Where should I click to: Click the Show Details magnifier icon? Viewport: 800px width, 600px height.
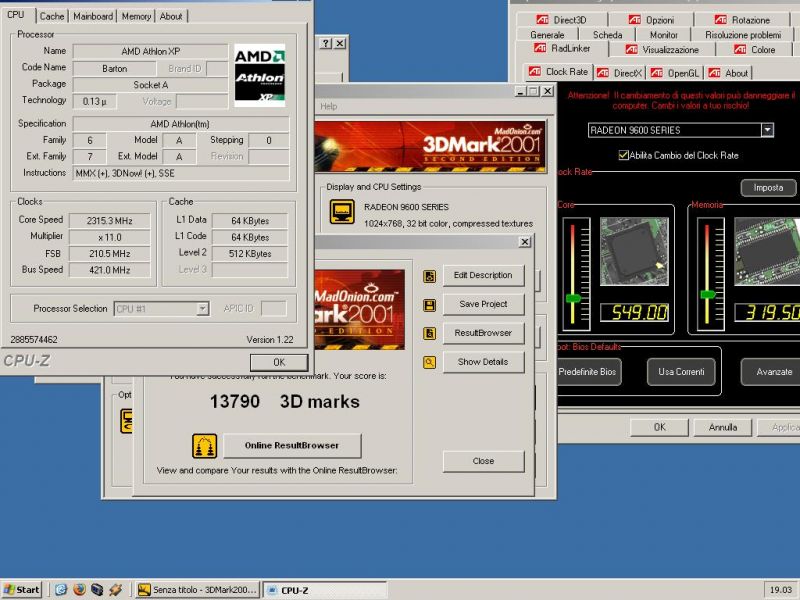coord(430,362)
